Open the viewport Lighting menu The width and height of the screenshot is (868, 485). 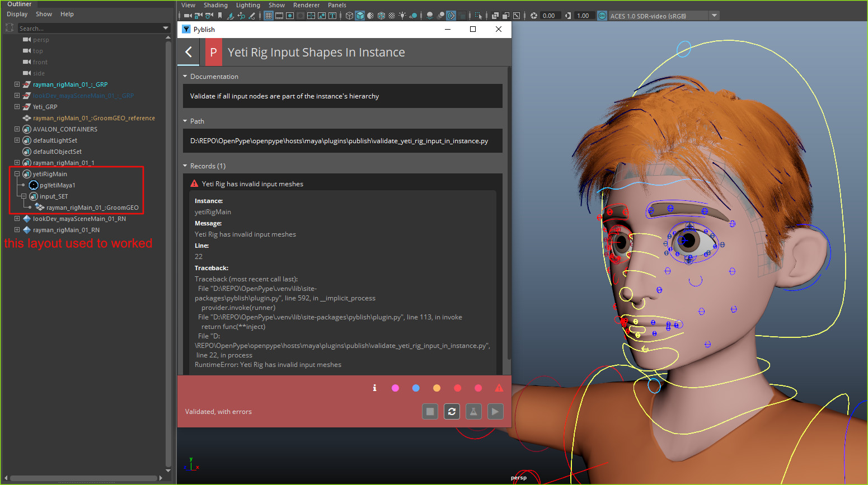point(248,5)
